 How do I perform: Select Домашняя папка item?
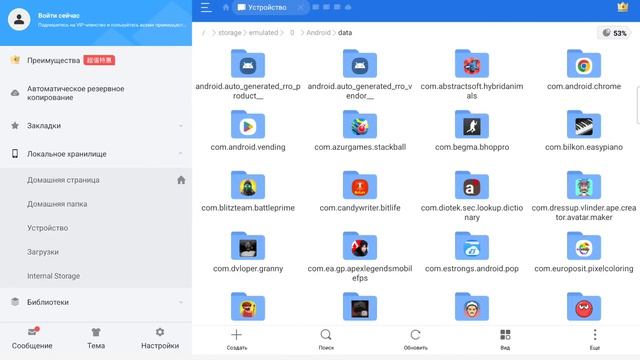click(x=96, y=204)
